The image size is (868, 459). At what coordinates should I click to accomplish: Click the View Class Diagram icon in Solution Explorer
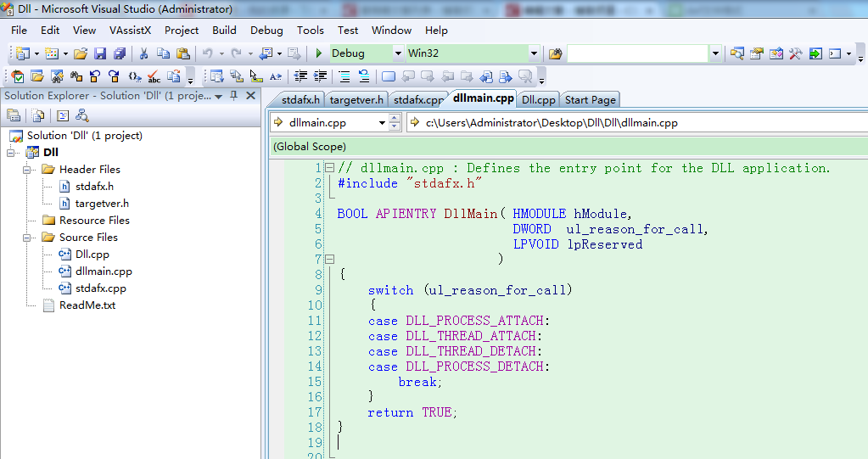click(x=82, y=115)
